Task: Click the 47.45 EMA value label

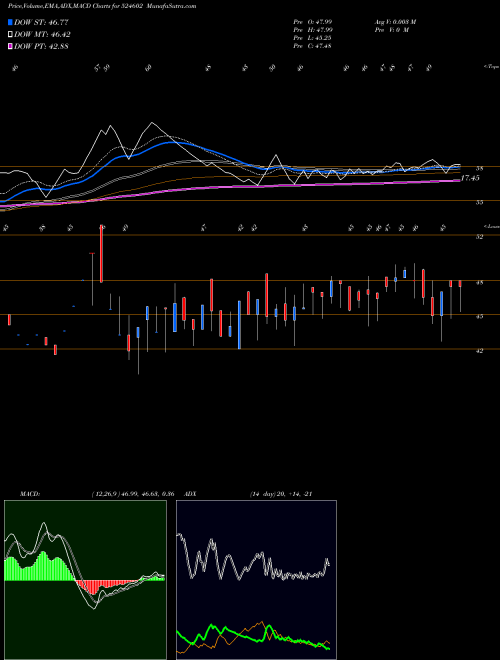Action: (470, 178)
